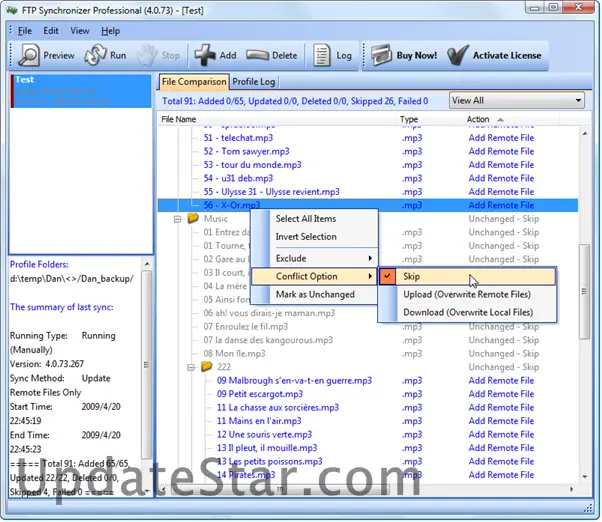This screenshot has height=522, width=602.
Task: Select the file 53 - tour du monde.mp3
Action: (252, 165)
